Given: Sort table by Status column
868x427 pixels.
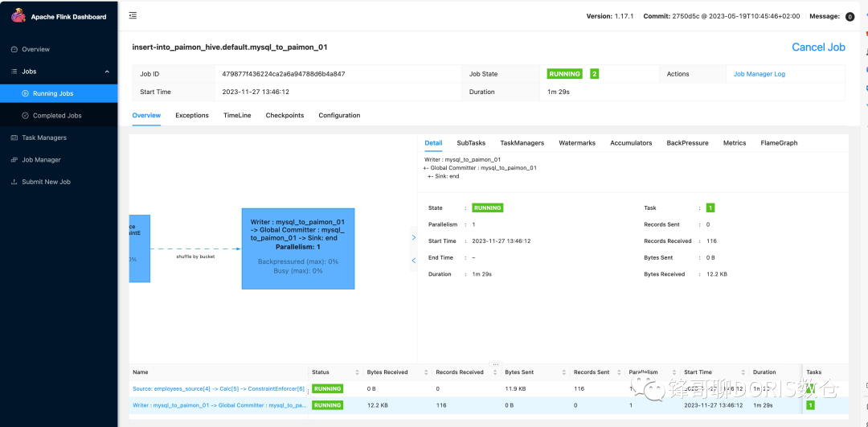Looking at the screenshot, I should (356, 372).
